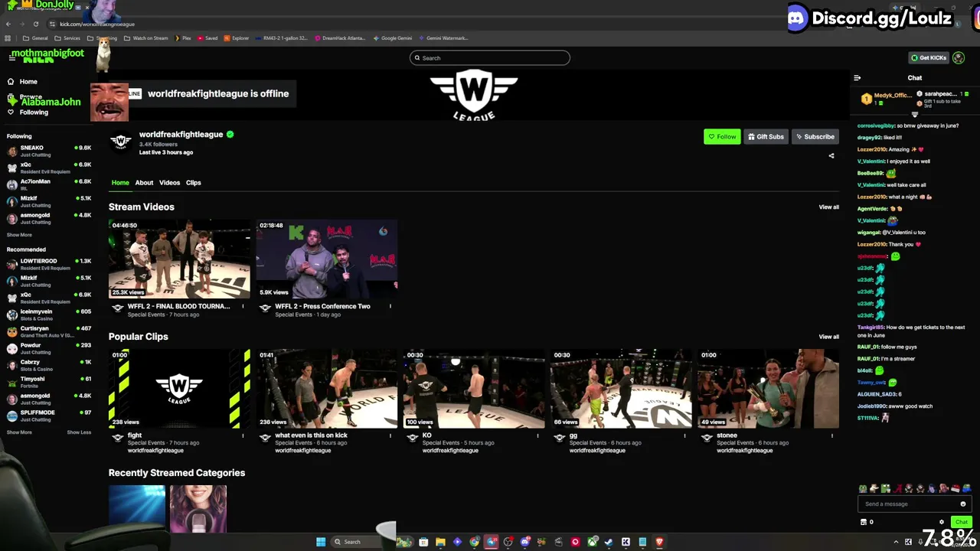Select the Home channel tab

(x=120, y=183)
